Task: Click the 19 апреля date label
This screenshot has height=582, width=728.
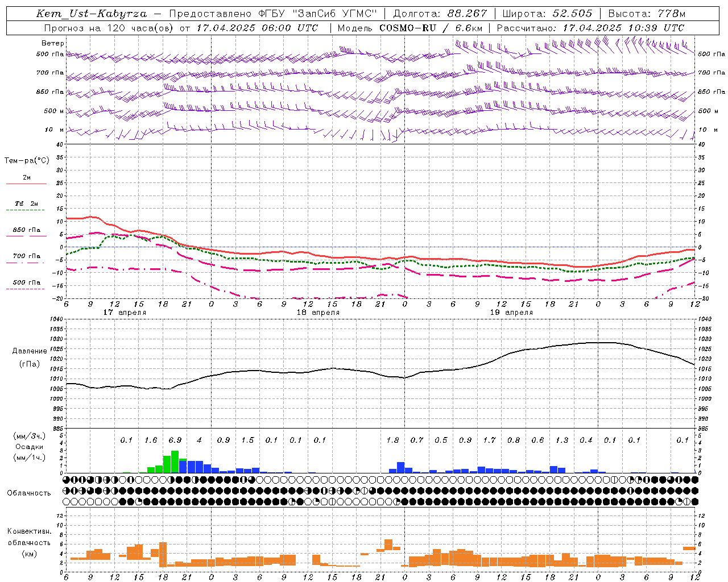Action: [x=511, y=313]
